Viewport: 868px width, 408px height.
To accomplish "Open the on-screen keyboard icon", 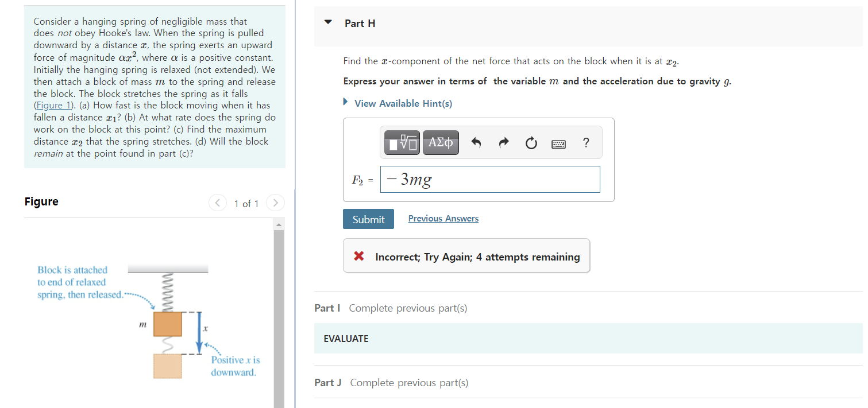I will pos(558,143).
